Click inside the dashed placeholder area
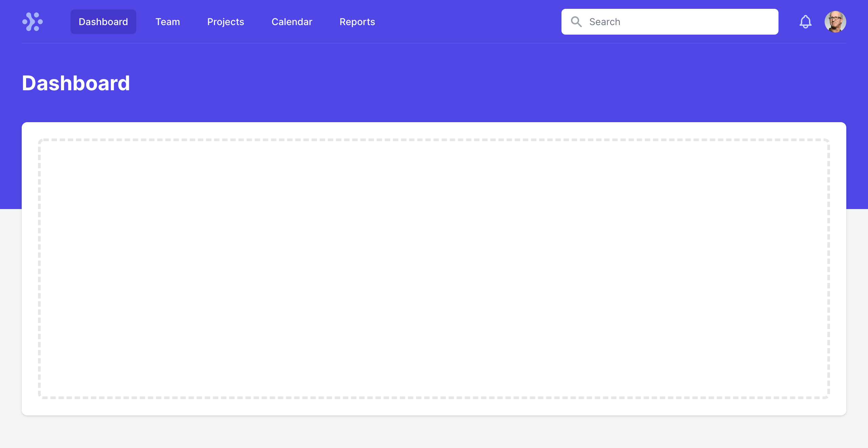The height and width of the screenshot is (448, 868). pyautogui.click(x=434, y=268)
